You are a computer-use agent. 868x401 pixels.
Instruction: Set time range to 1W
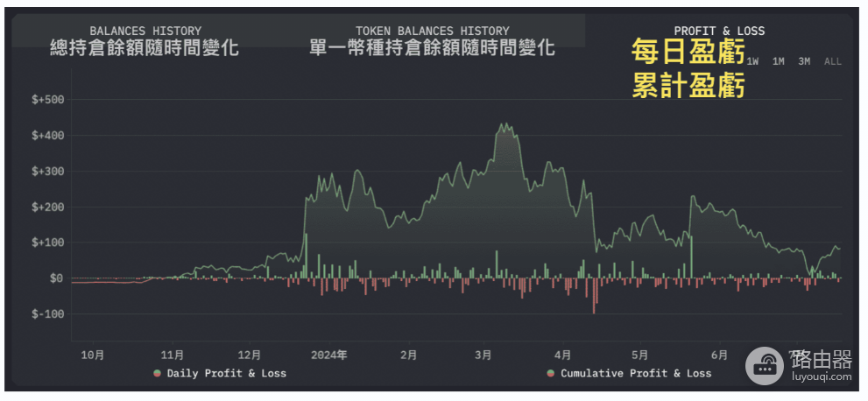[752, 61]
